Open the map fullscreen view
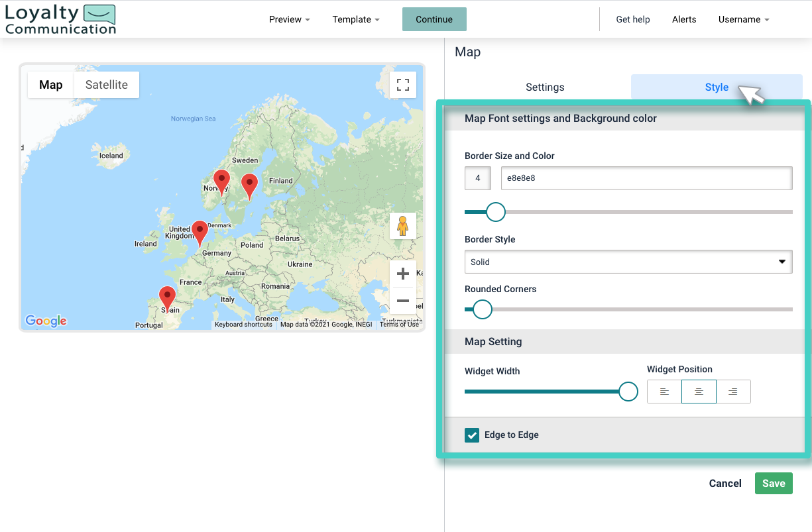The image size is (812, 532). click(x=403, y=84)
